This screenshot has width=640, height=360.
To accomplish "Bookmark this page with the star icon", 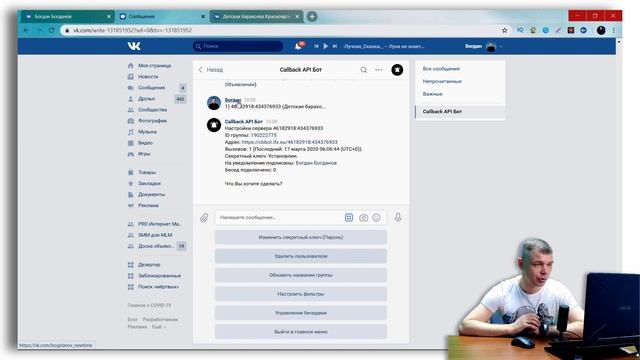I will 504,30.
